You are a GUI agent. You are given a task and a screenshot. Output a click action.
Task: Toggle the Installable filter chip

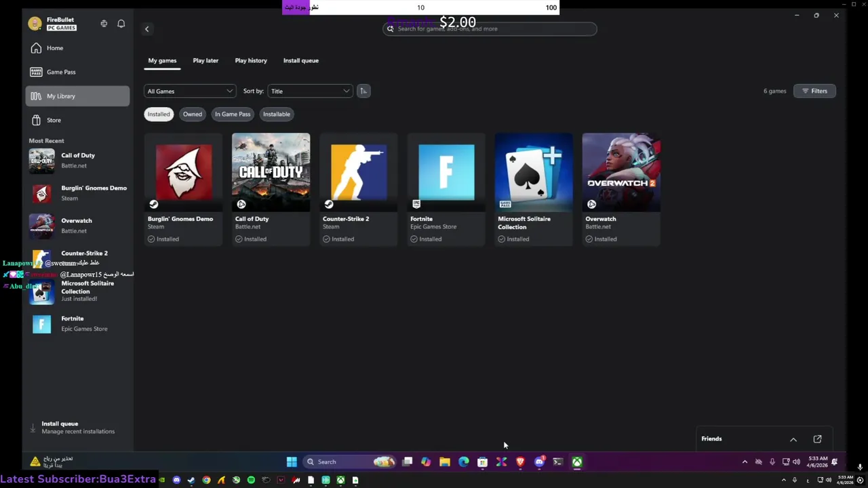277,114
